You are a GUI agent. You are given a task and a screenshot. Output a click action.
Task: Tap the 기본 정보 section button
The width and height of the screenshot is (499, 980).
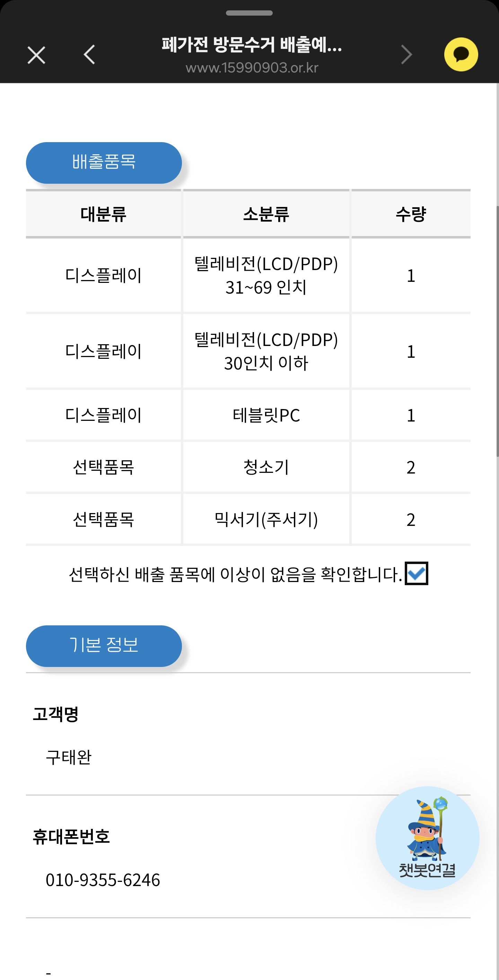click(104, 645)
